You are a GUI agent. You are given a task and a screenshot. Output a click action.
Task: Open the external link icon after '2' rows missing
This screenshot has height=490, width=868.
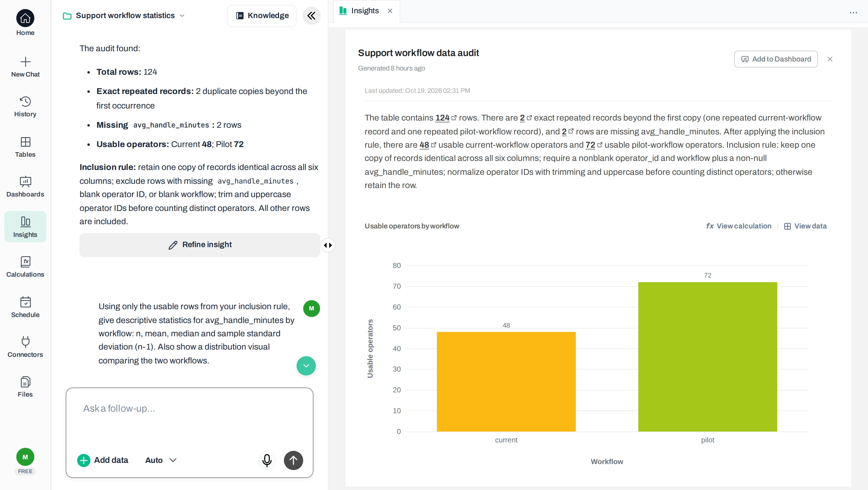[571, 131]
